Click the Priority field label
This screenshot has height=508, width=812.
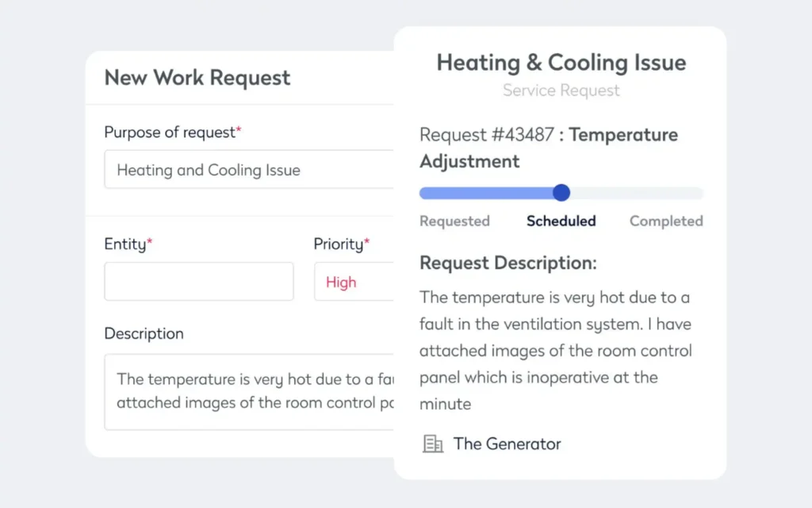point(341,244)
